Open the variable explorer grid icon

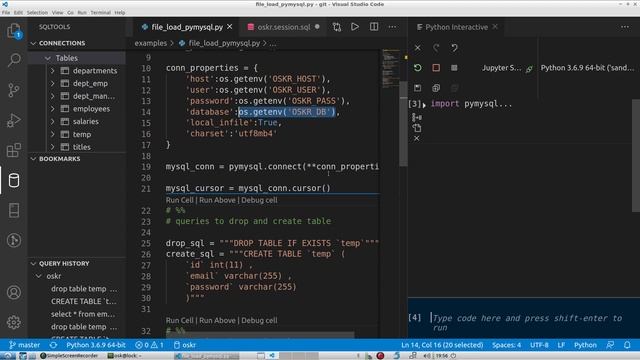454,68
